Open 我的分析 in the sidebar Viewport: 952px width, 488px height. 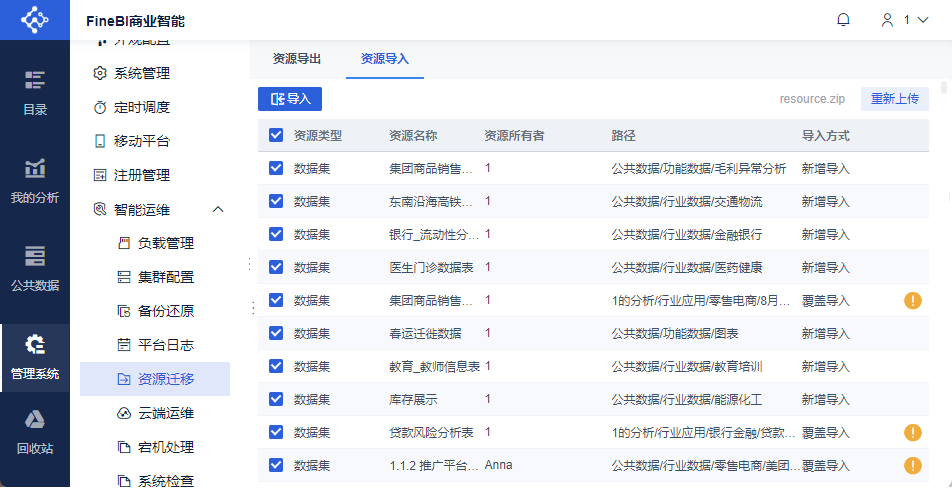click(x=35, y=180)
